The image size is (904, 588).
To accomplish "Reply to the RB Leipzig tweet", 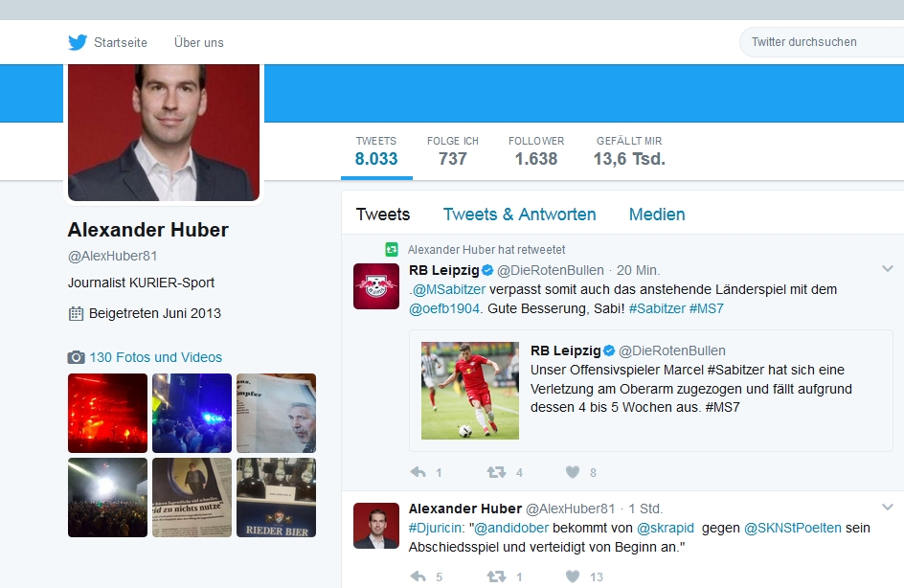I will (418, 473).
